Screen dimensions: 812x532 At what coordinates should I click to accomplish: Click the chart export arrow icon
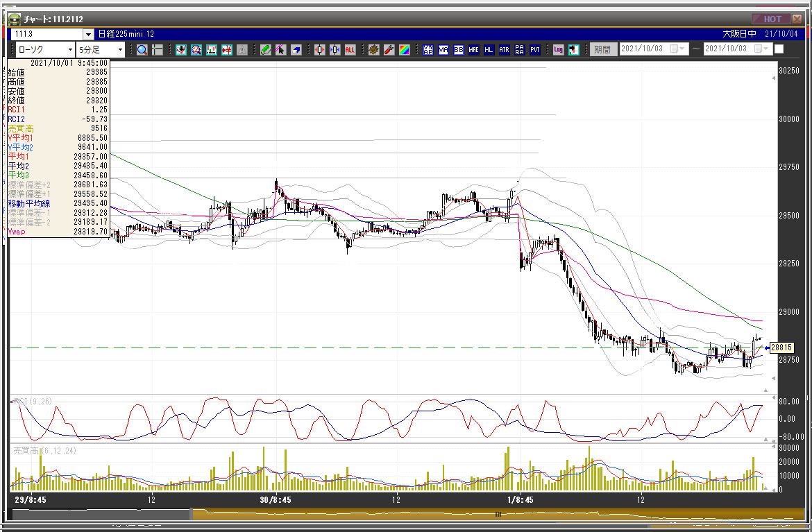[573, 50]
